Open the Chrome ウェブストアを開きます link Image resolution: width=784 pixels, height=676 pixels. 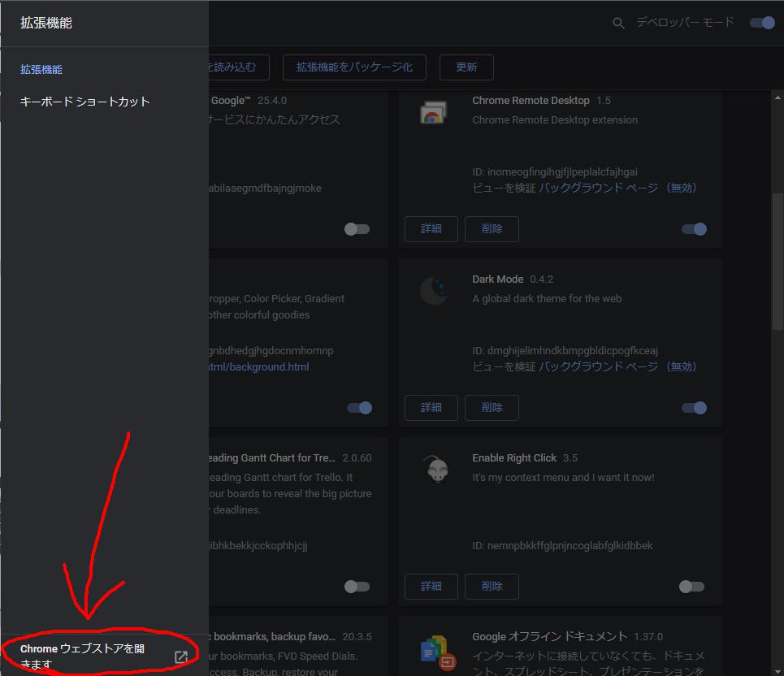click(x=83, y=656)
